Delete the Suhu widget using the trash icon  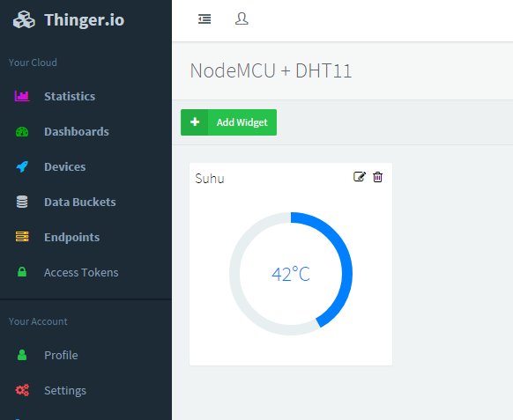[x=377, y=177]
